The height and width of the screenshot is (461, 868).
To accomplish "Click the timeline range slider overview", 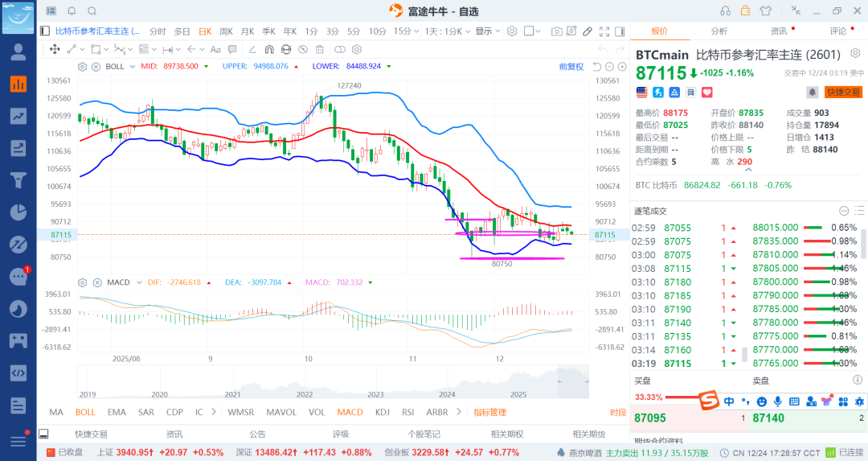I will (334, 382).
